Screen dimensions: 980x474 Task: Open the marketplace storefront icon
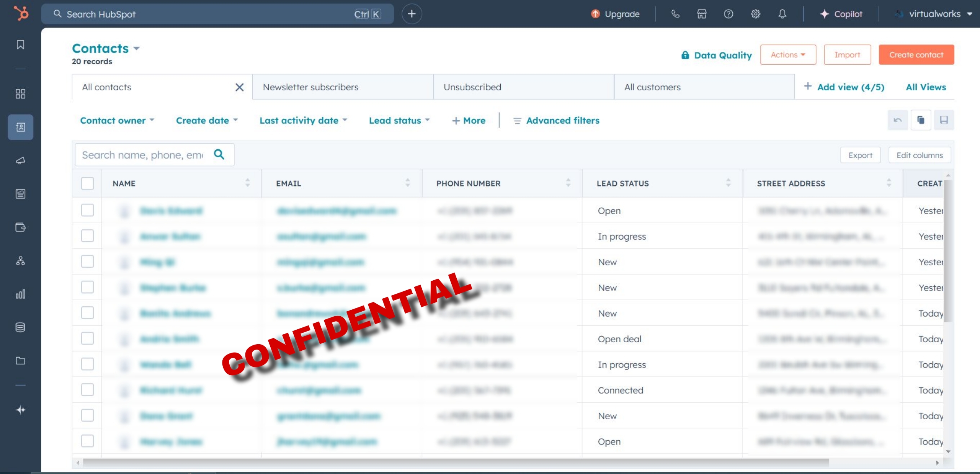(701, 14)
